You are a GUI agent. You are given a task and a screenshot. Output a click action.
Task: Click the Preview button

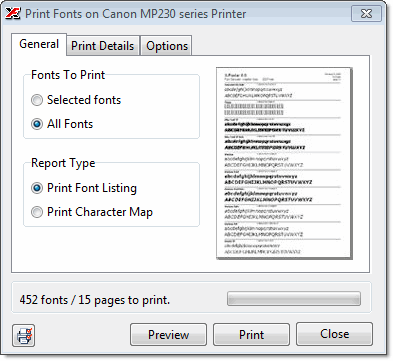coord(168,334)
